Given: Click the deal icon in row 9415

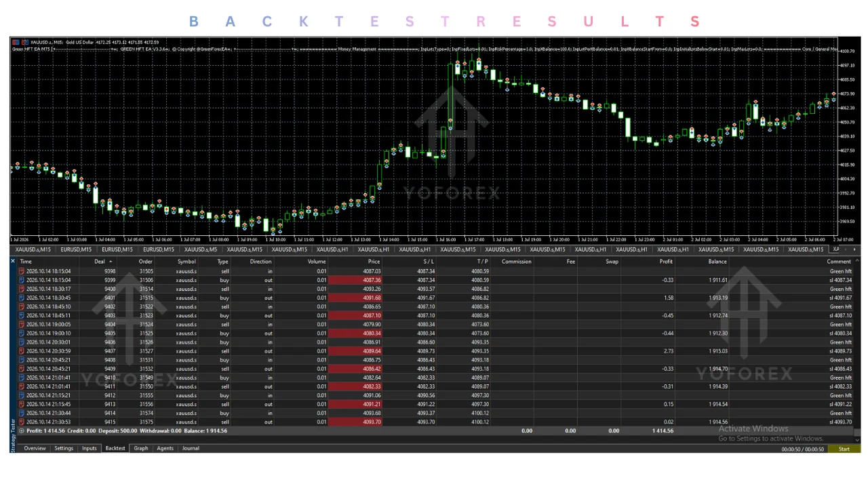Looking at the screenshot, I should (x=22, y=422).
